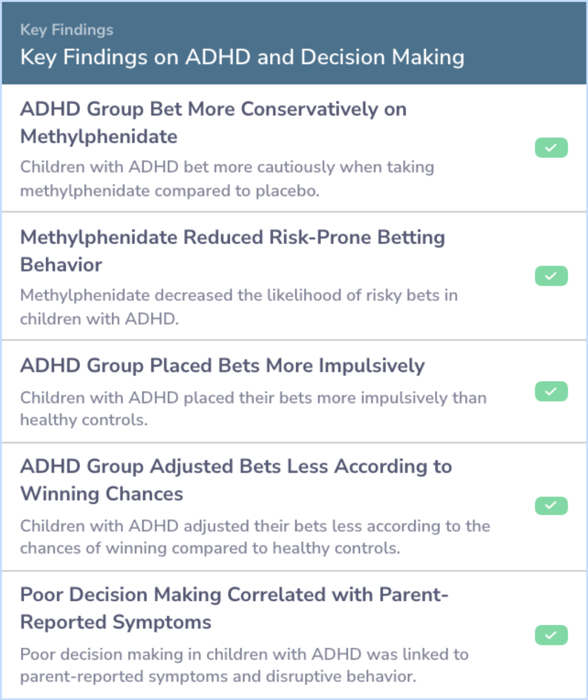The image size is (588, 700).
Task: Click description about methylphenidate compared to placebo
Action: [227, 179]
